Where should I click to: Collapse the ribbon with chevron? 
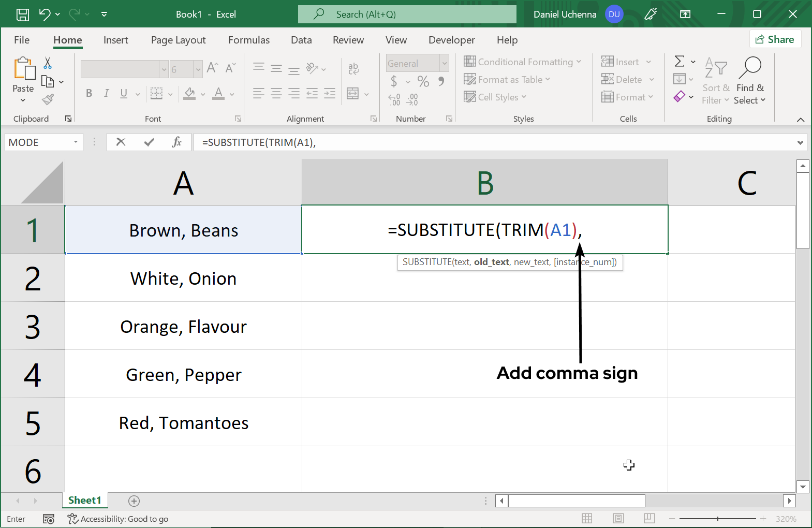tap(800, 120)
